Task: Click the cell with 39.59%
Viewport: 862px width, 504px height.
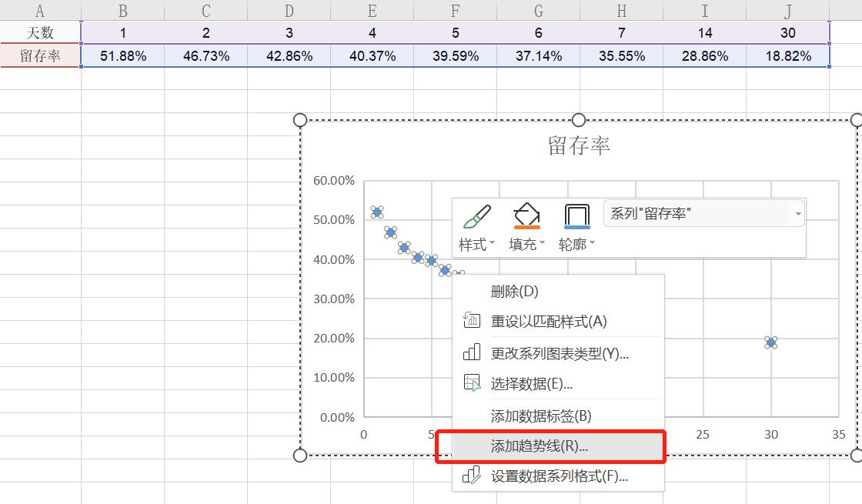Action: pyautogui.click(x=455, y=56)
